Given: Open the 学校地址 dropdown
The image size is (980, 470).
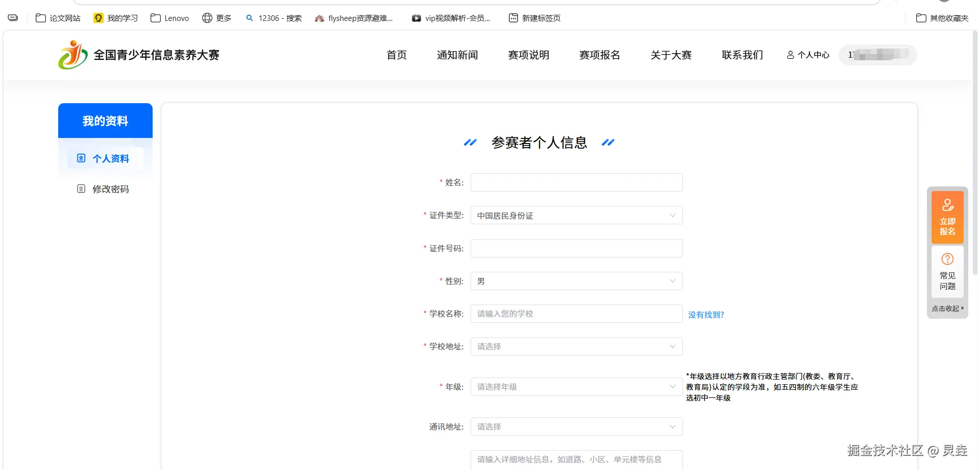Looking at the screenshot, I should [576, 346].
